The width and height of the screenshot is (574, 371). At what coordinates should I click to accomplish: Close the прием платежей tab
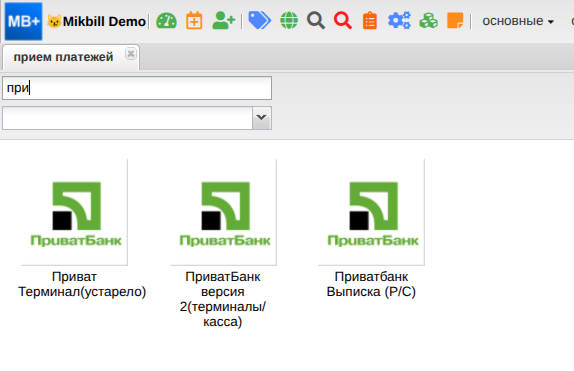point(131,54)
